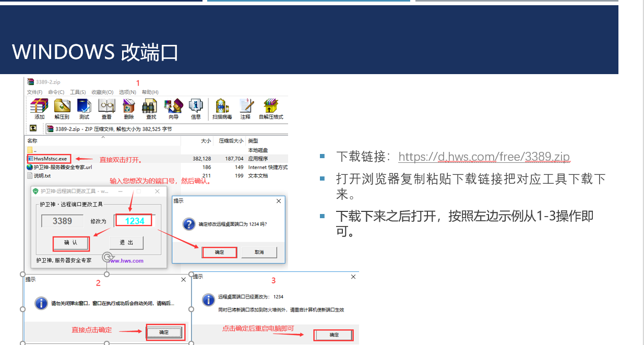
Task: Open the 帮助(H) menu
Action: coord(150,92)
